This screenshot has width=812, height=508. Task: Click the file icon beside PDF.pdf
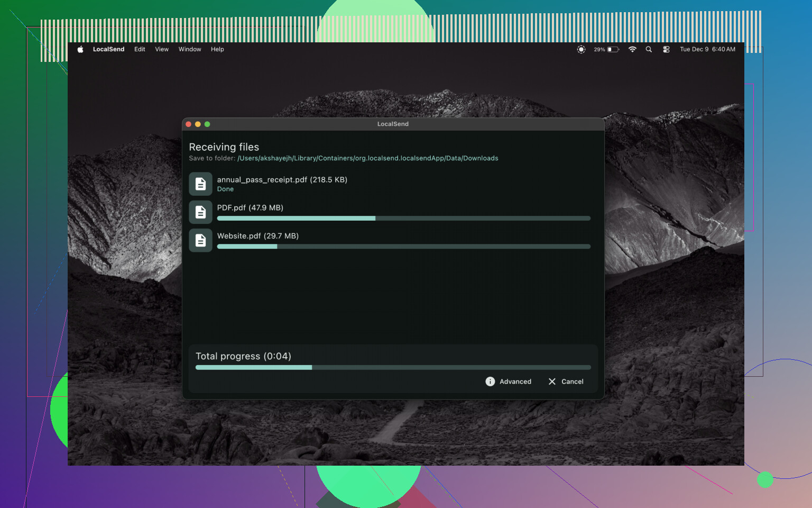tap(201, 212)
